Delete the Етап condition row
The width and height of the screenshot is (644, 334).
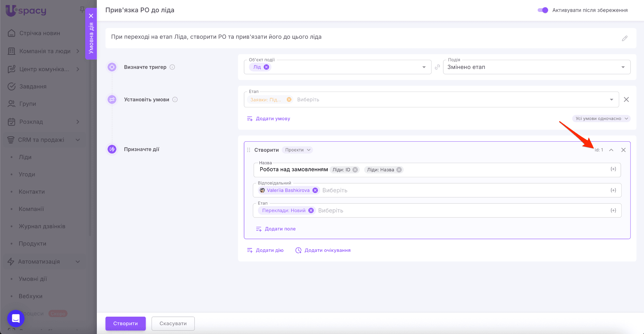626,99
